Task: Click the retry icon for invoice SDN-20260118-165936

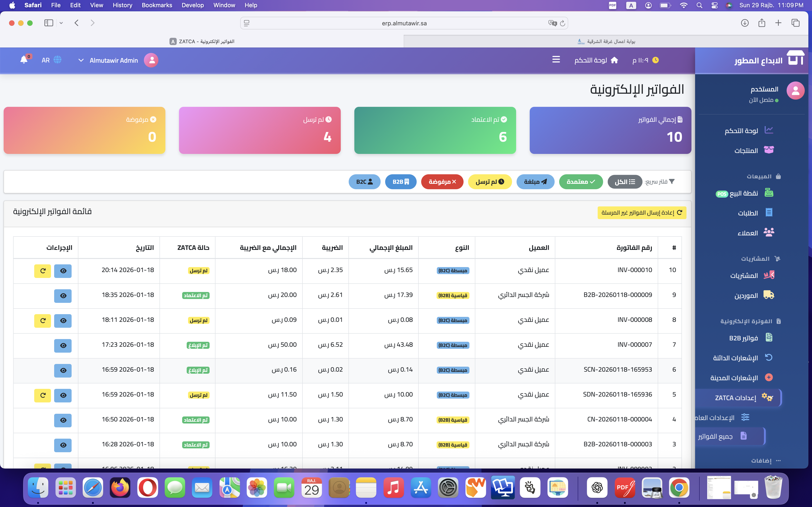Action: [x=43, y=395]
